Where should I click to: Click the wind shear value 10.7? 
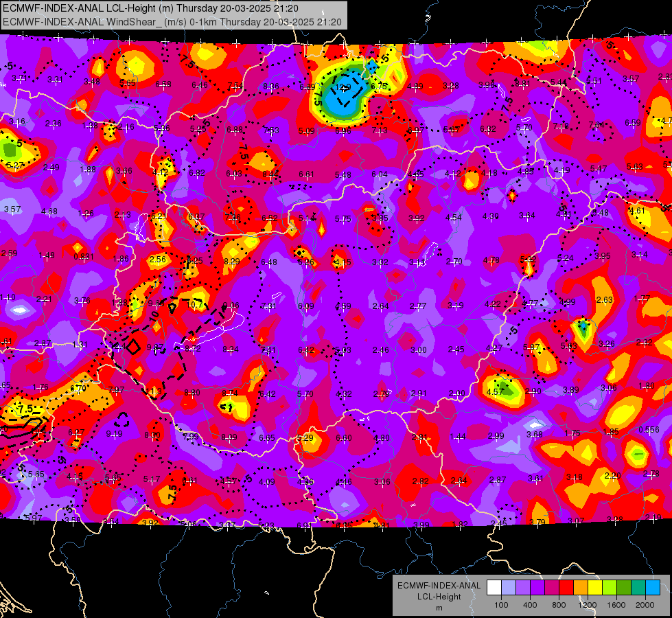coord(194,304)
